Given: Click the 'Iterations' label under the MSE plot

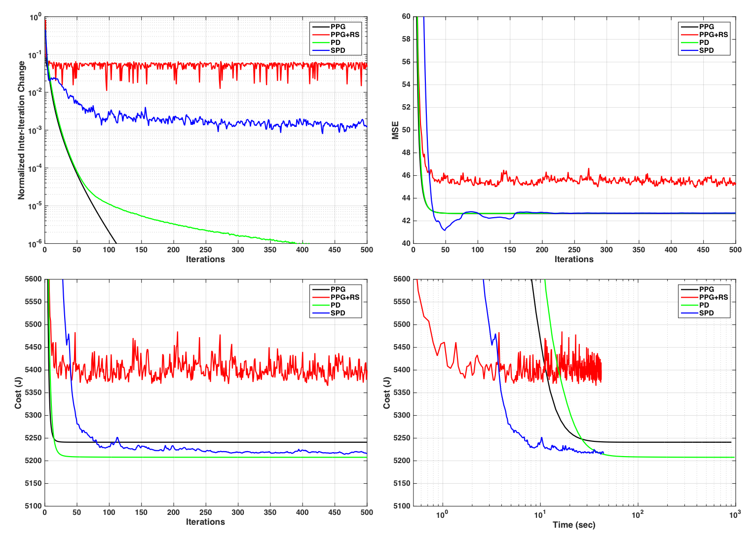Looking at the screenshot, I should pos(573,259).
